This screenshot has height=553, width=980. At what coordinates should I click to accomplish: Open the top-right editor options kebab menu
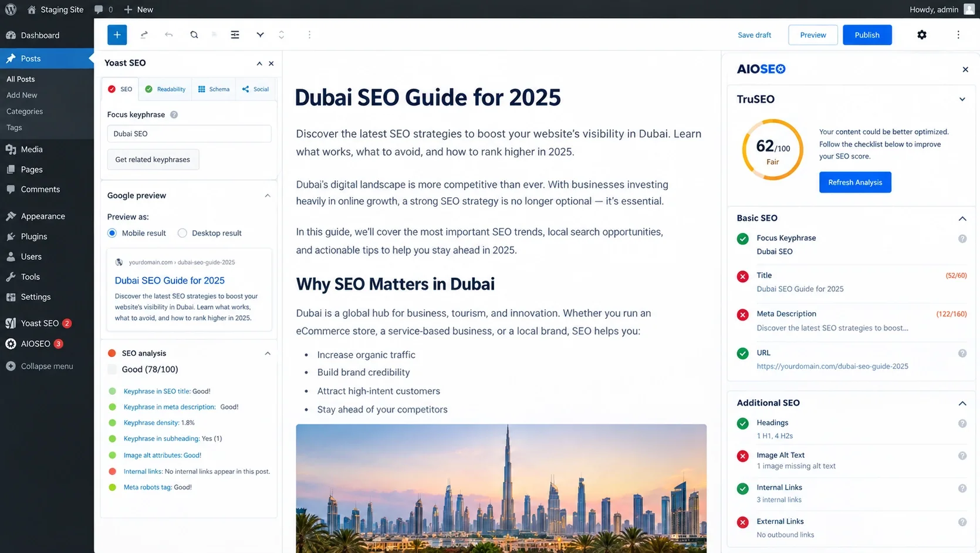click(958, 35)
